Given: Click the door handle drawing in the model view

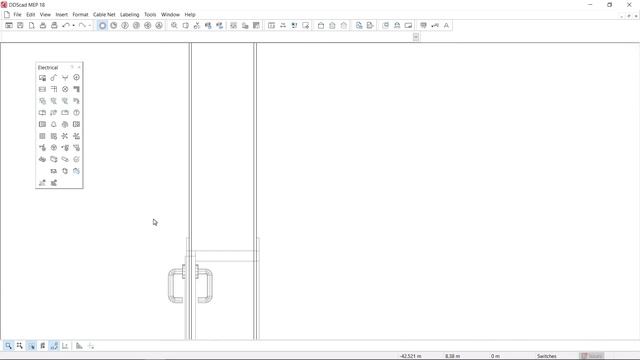Looking at the screenshot, I should click(190, 284).
